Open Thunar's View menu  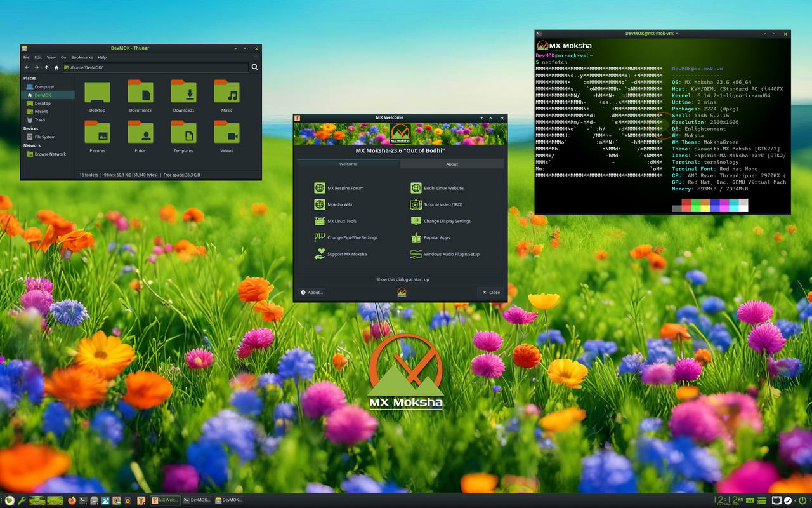tap(51, 57)
